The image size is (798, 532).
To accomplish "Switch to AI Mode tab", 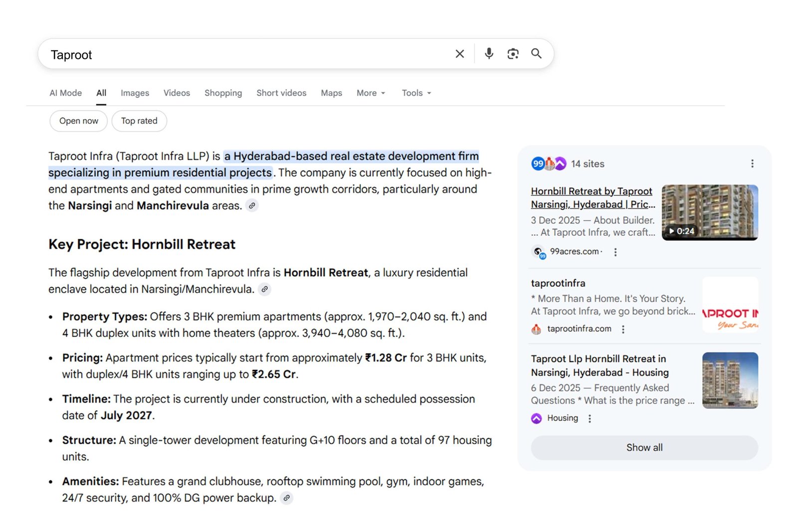I will (x=65, y=93).
